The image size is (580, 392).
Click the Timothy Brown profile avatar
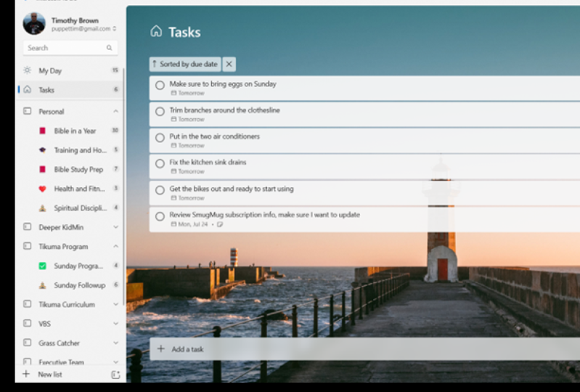pyautogui.click(x=34, y=24)
